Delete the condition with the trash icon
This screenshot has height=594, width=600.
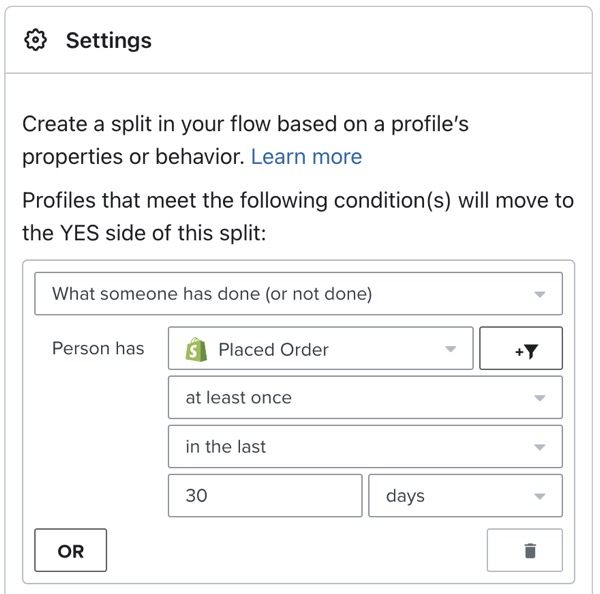coord(529,551)
